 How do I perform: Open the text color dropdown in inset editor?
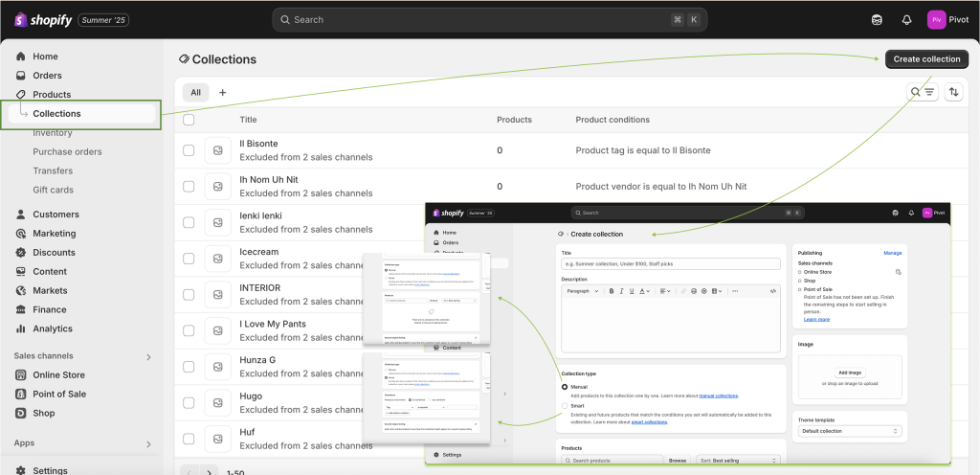tap(644, 290)
